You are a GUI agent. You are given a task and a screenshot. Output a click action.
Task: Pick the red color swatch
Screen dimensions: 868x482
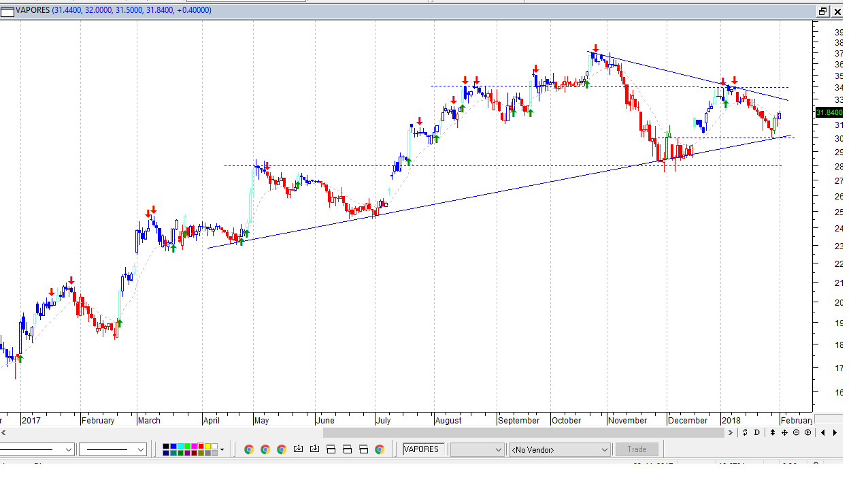click(x=201, y=447)
